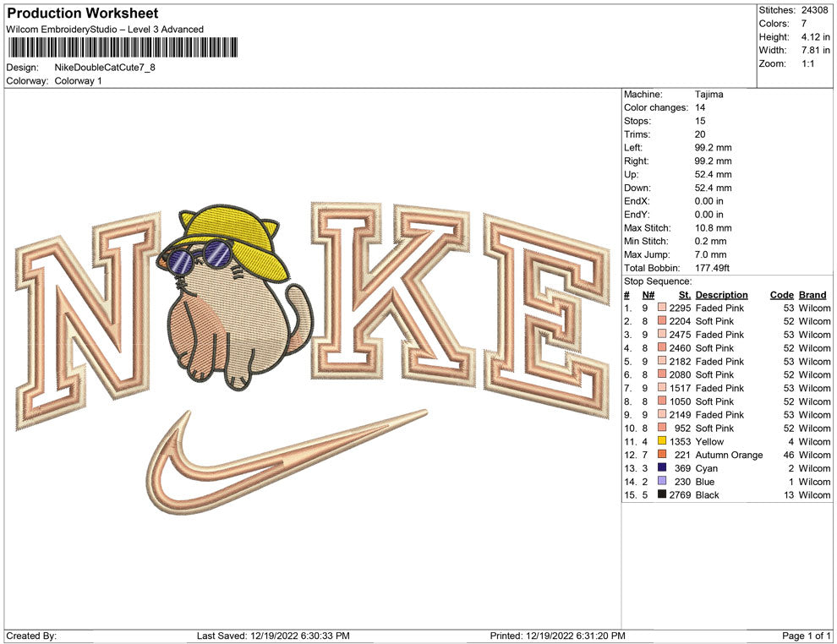Click stitch count 2475 in row 3
The height and width of the screenshot is (644, 837).
pos(680,335)
